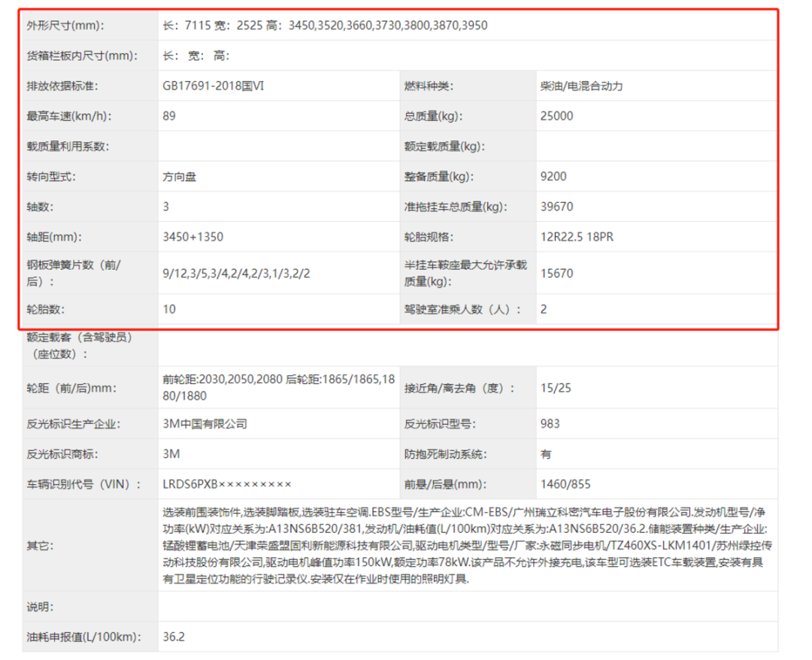The width and height of the screenshot is (812, 660).
Task: Select the leaf spring value 9/12,3/5,3/4
Action: [x=236, y=274]
